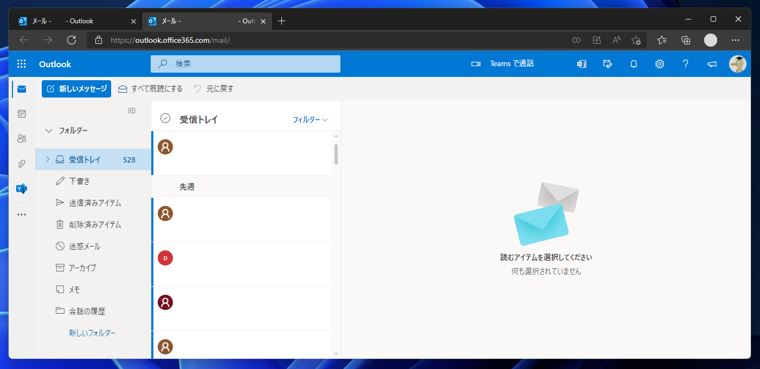Open the feedback megaphone icon
Viewport: 760px width, 369px height.
pyautogui.click(x=712, y=64)
